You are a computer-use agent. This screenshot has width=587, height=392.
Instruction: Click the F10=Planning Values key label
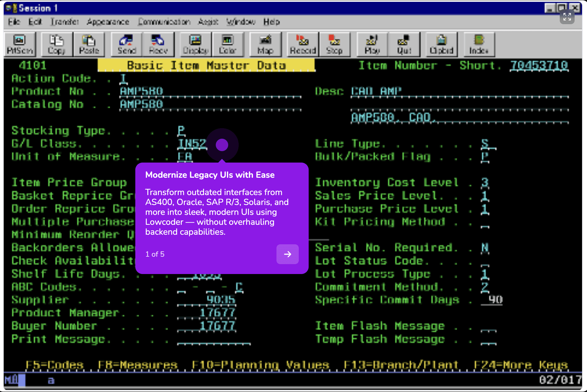pos(261,365)
